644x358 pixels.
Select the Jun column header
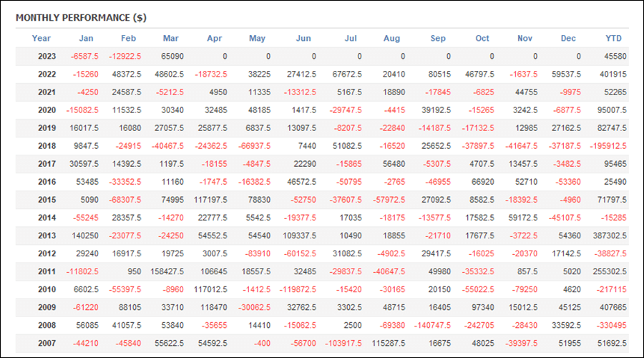tap(303, 38)
